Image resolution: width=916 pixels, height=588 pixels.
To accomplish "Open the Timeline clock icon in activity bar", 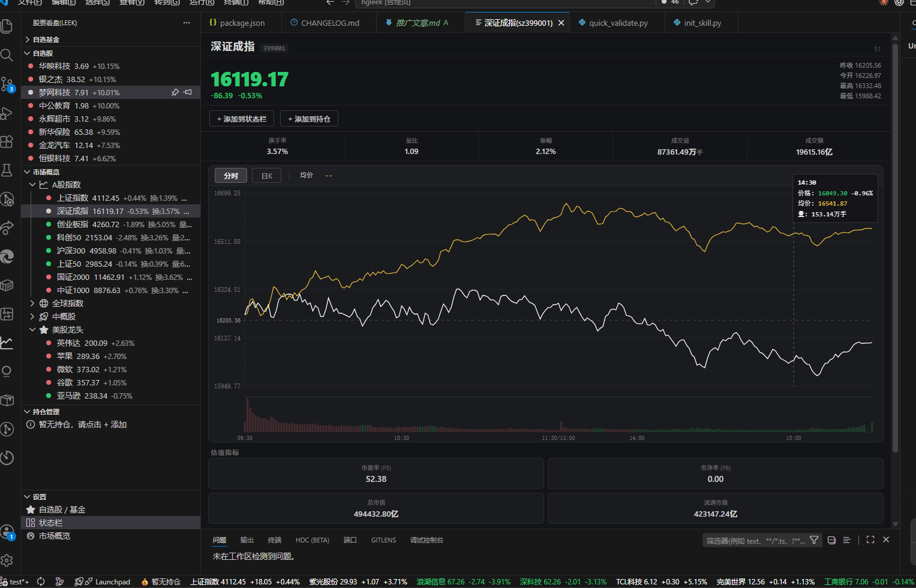I will click(x=7, y=458).
